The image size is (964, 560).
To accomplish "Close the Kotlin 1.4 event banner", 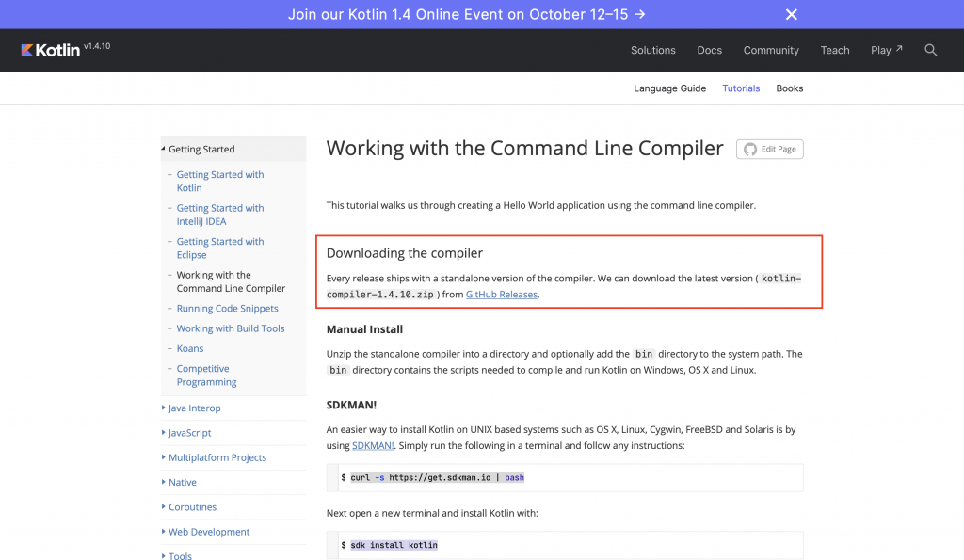I will point(791,14).
